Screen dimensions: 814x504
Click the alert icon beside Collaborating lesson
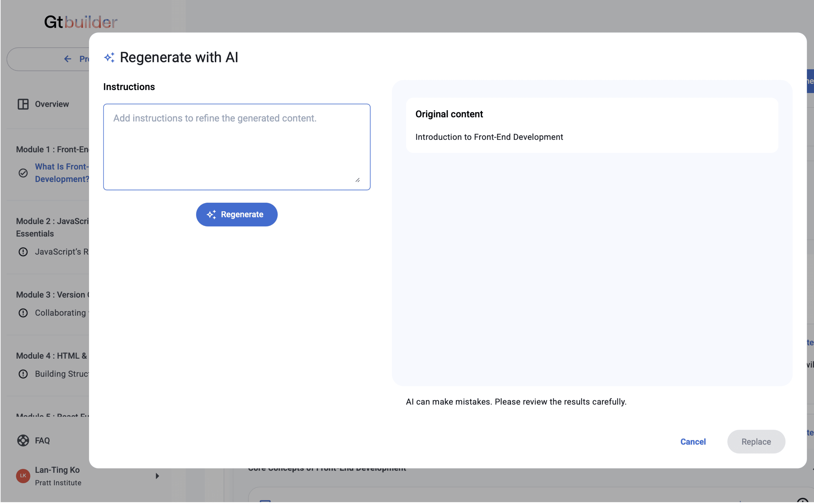(x=23, y=313)
